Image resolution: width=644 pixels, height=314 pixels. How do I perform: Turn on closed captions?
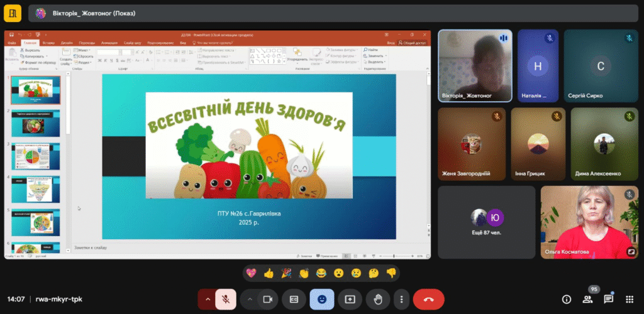tap(294, 300)
